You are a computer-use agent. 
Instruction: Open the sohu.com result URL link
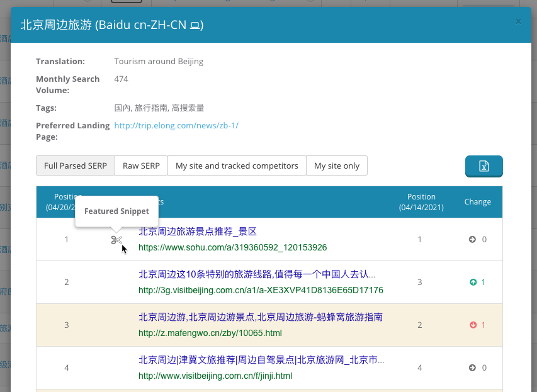coord(233,248)
